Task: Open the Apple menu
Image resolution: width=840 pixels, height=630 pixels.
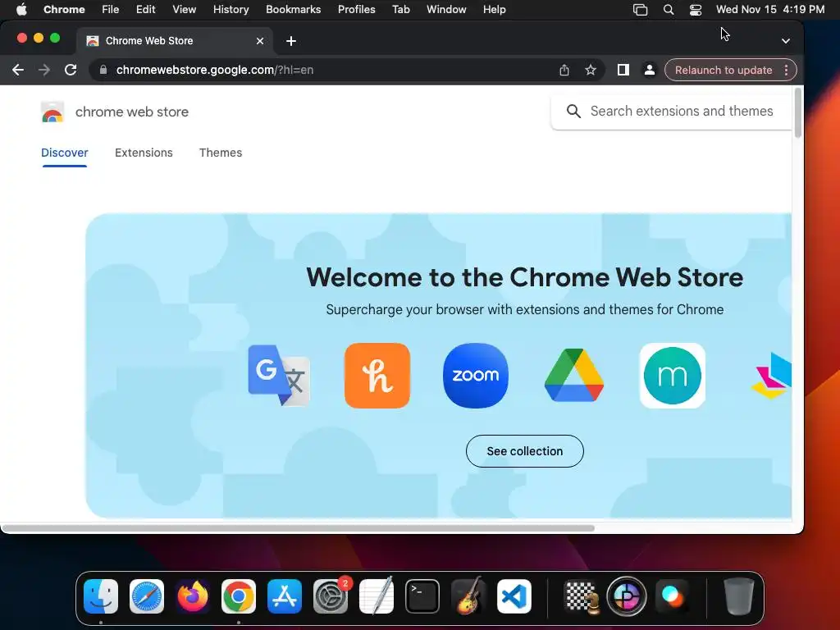Action: tap(21, 9)
